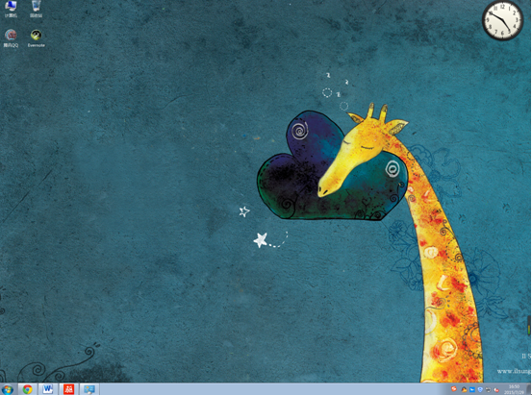Open the blue shield security tray icon

(x=480, y=390)
